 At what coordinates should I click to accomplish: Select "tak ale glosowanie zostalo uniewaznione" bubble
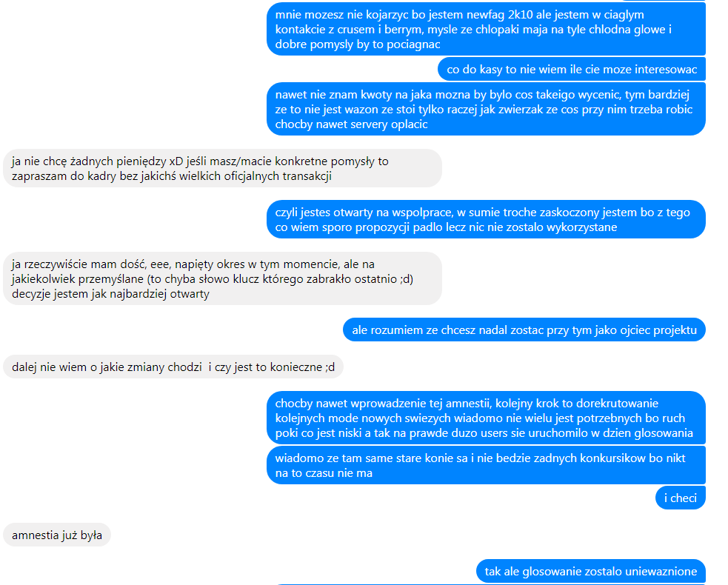coord(590,571)
